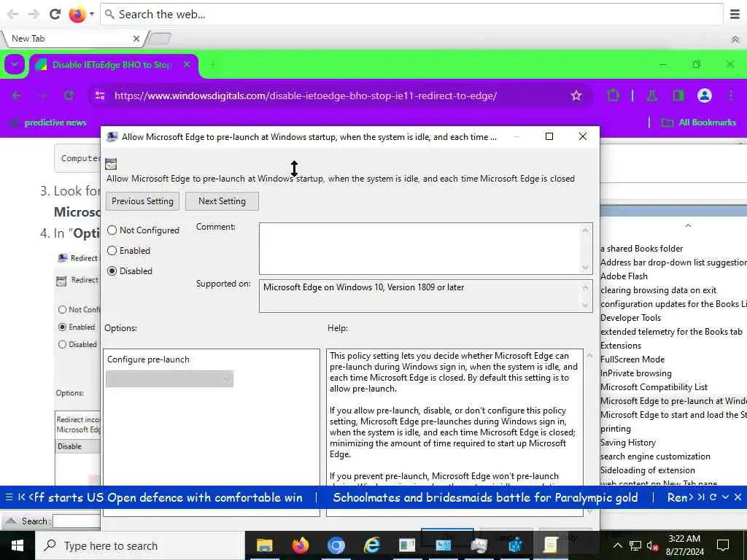Collapse toolbar with double chevron up icon
This screenshot has height=560, width=747.
tap(735, 39)
